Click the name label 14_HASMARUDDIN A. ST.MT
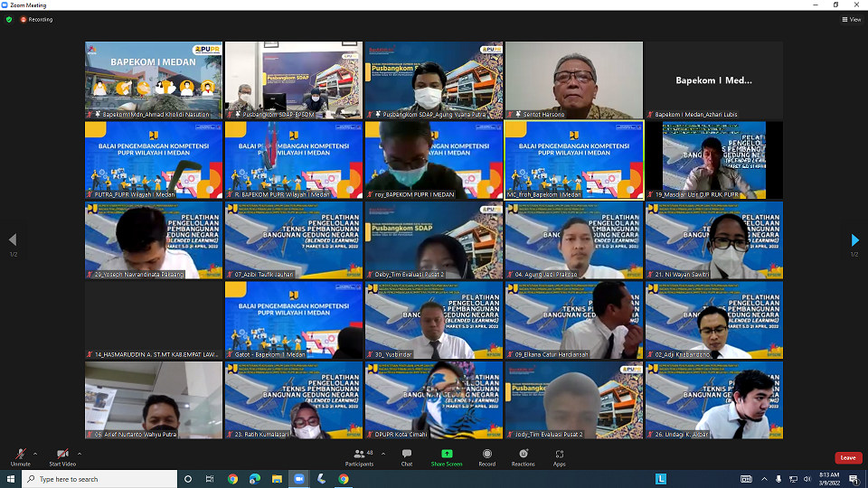 [x=156, y=354]
